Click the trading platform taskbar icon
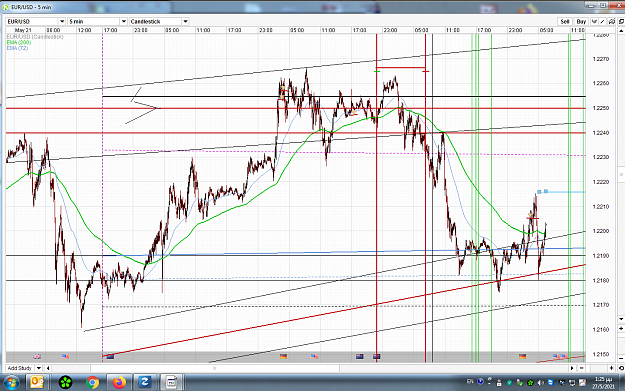 point(171,383)
